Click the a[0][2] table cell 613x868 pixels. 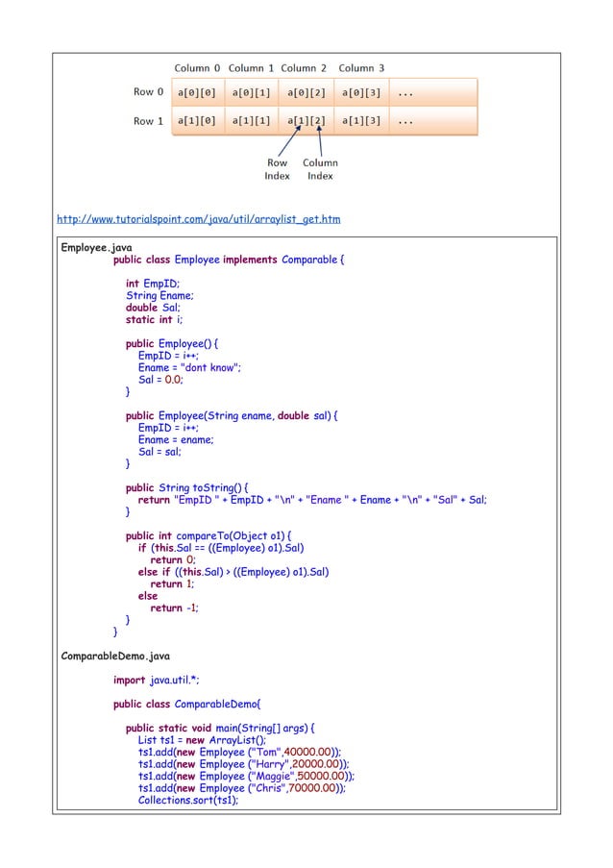click(306, 92)
